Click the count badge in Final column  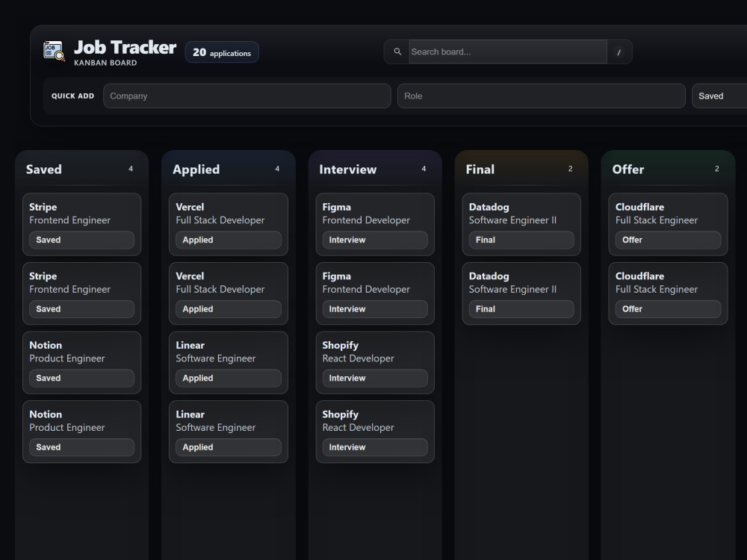coord(570,169)
